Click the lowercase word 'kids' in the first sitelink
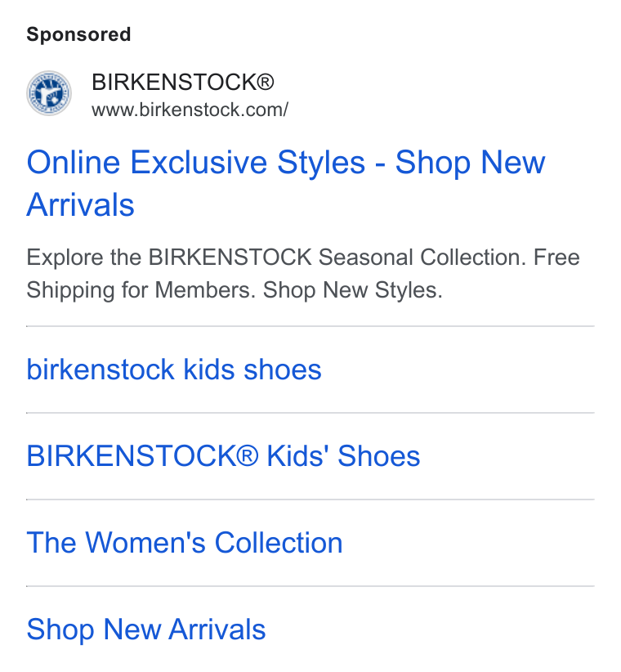The image size is (621, 672). coord(209,370)
